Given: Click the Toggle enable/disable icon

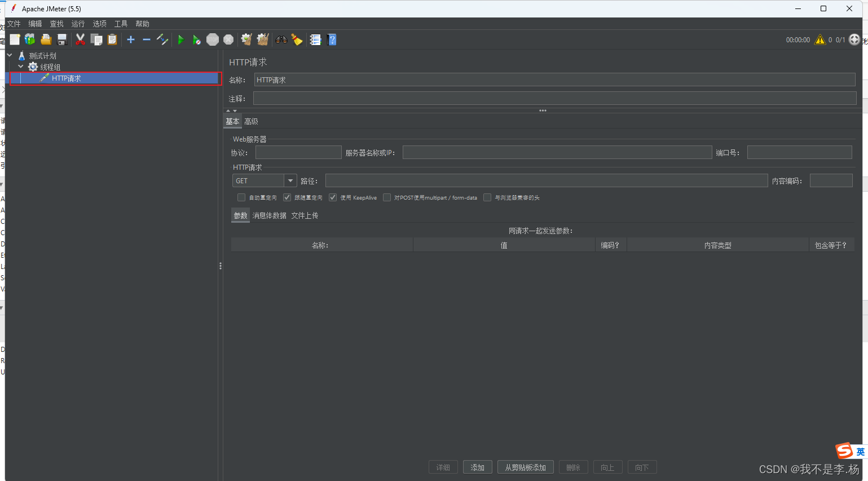Looking at the screenshot, I should coord(162,39).
